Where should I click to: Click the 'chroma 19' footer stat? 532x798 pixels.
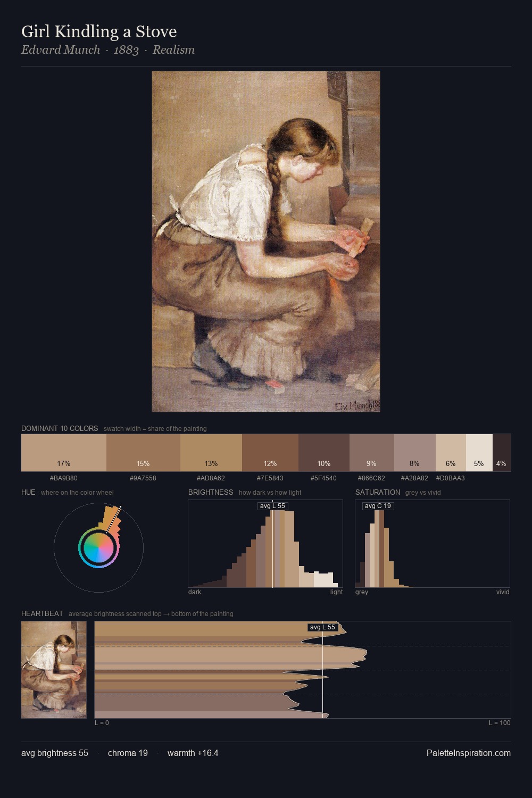pos(128,753)
